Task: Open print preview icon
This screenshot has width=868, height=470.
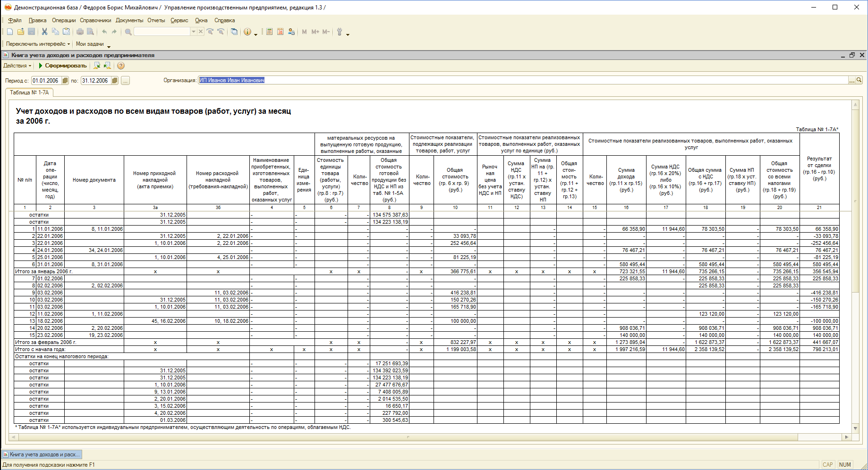Action: tap(90, 32)
